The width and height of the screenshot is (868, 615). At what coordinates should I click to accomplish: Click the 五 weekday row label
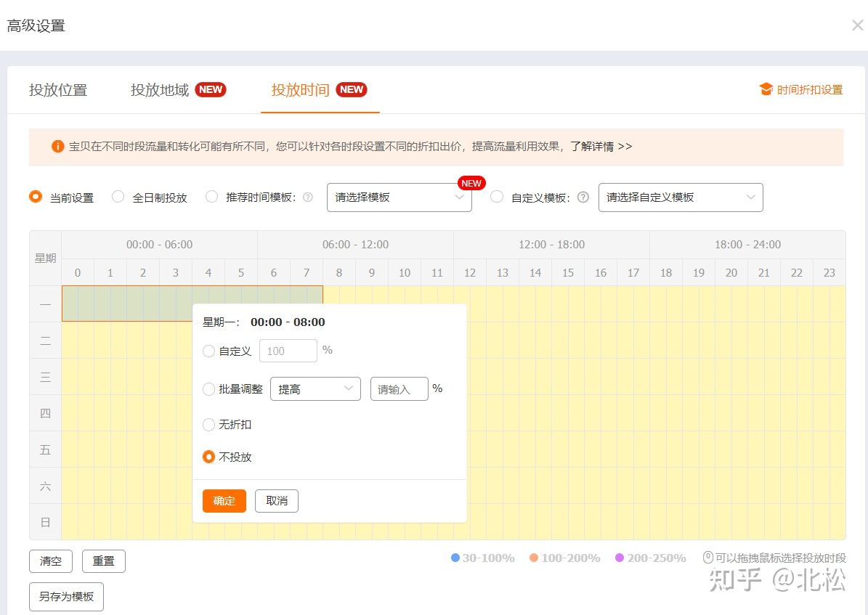coord(45,449)
